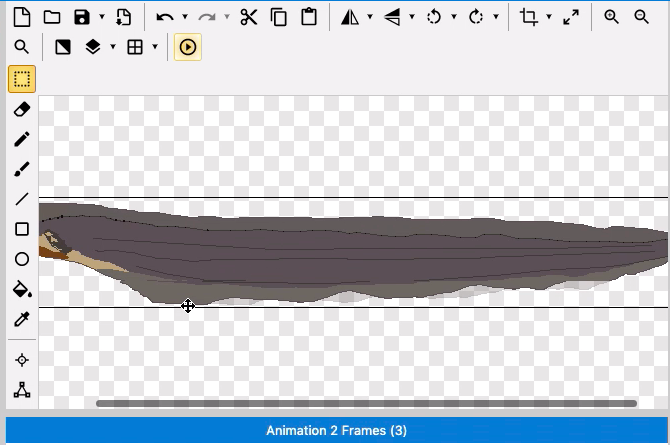
Task: Zoom out with the minus magnifier
Action: coord(641,17)
